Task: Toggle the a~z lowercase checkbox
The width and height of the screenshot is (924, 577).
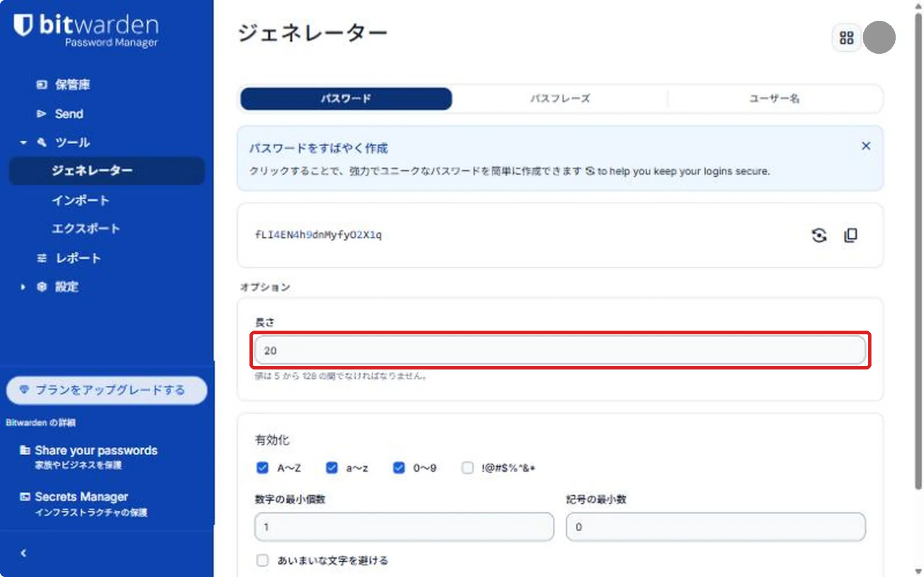Action: point(331,468)
